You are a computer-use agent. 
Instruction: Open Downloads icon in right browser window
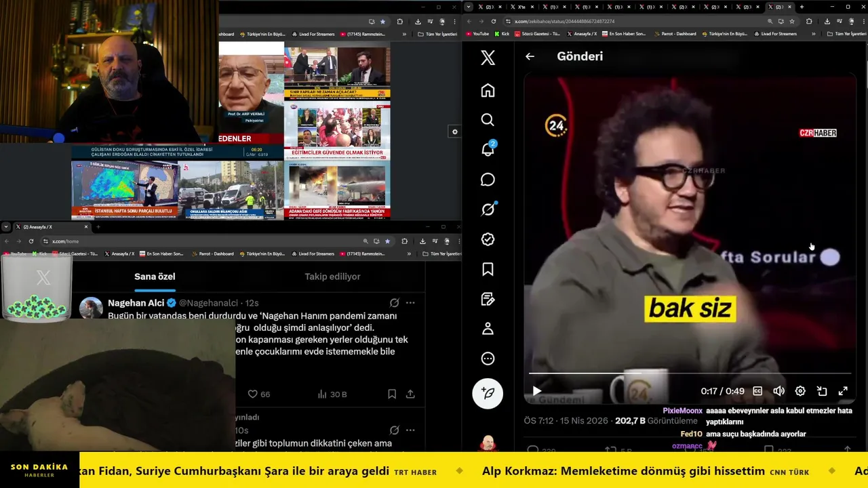click(x=826, y=21)
